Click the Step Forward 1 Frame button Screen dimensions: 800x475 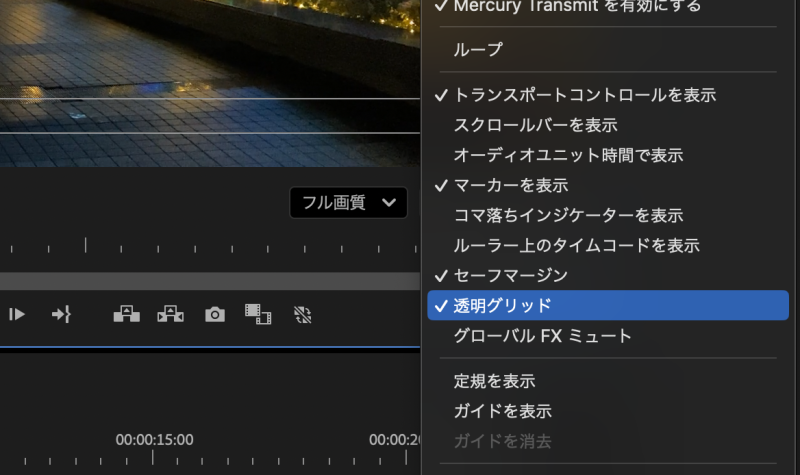click(16, 314)
